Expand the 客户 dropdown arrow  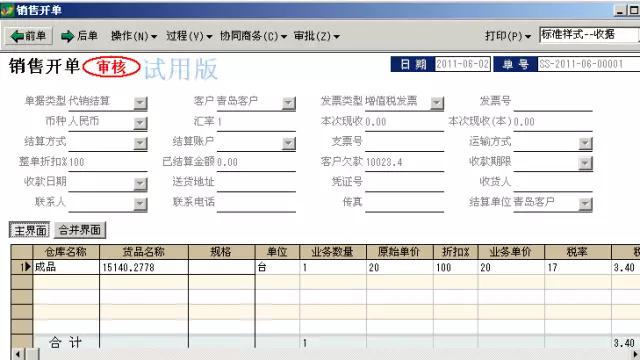tap(289, 103)
